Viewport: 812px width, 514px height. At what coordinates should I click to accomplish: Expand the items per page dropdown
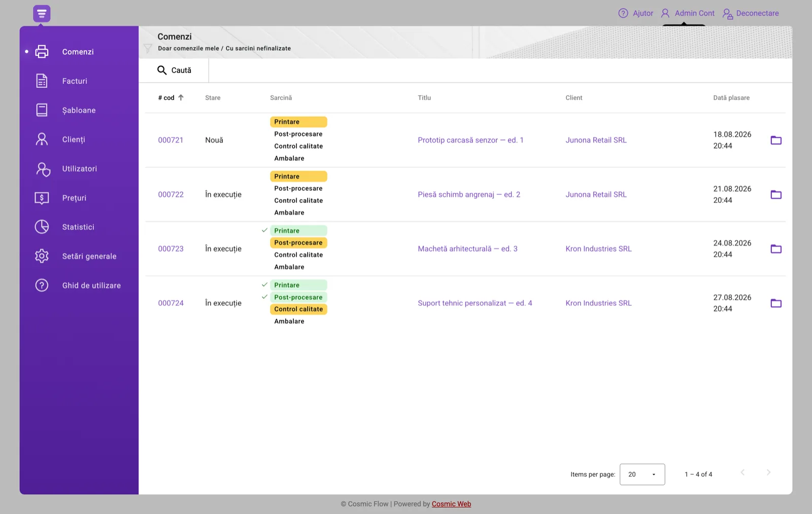[642, 474]
